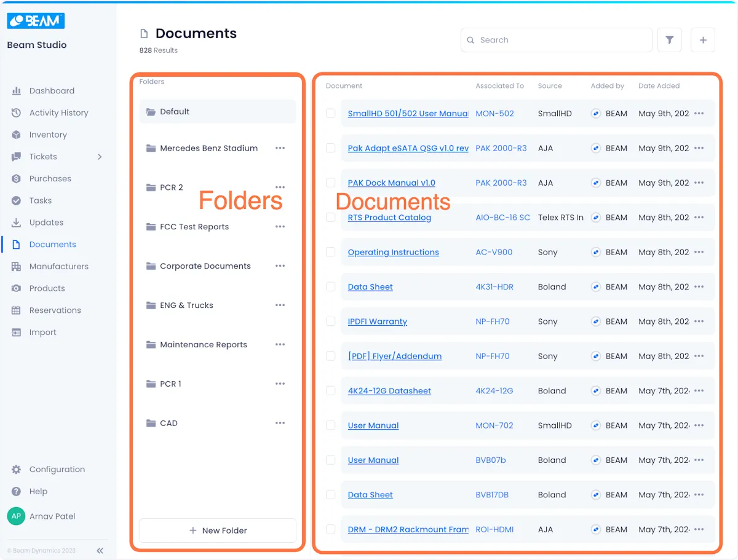738x560 pixels.
Task: Click the Products camera icon
Action: click(x=17, y=288)
